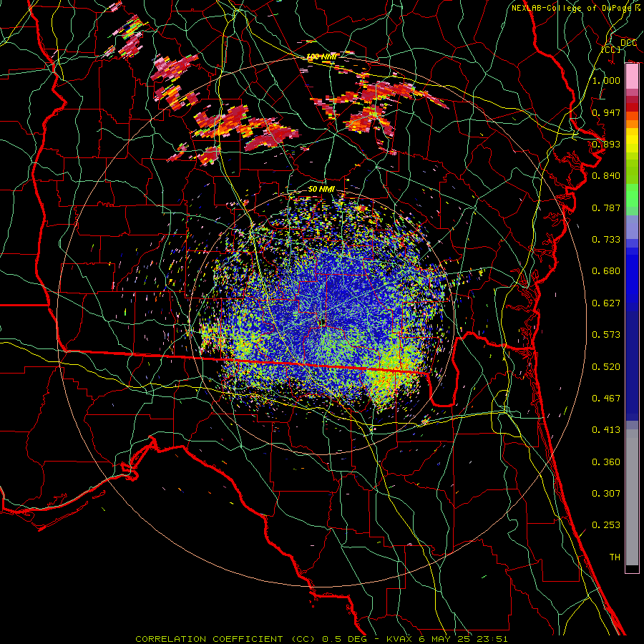Click the 0.893 legend value
Screen dimensions: 644x644
point(606,144)
